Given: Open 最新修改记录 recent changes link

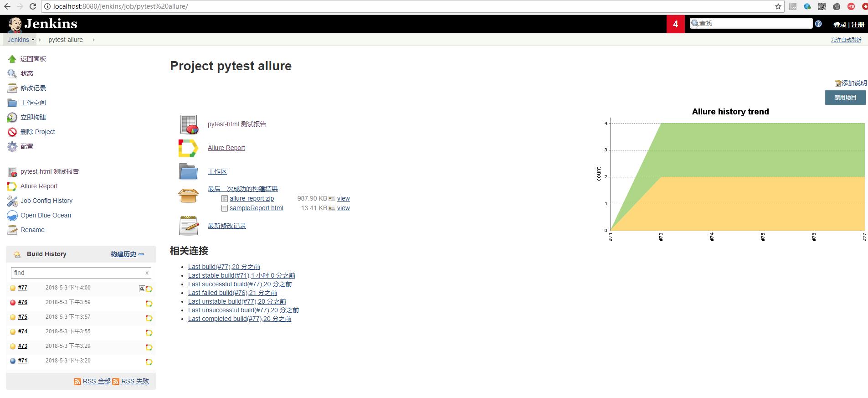Looking at the screenshot, I should tap(227, 226).
